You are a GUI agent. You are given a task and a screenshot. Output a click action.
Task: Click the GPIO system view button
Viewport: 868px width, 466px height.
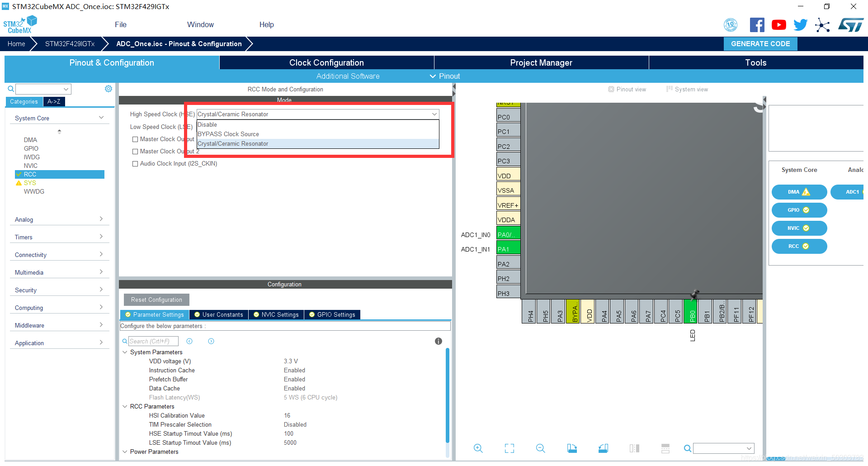coord(799,210)
